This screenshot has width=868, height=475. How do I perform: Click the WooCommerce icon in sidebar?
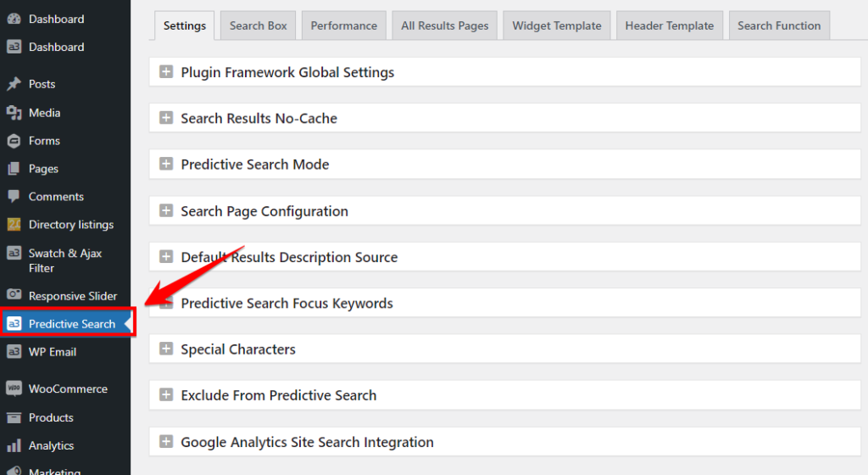[x=14, y=388]
